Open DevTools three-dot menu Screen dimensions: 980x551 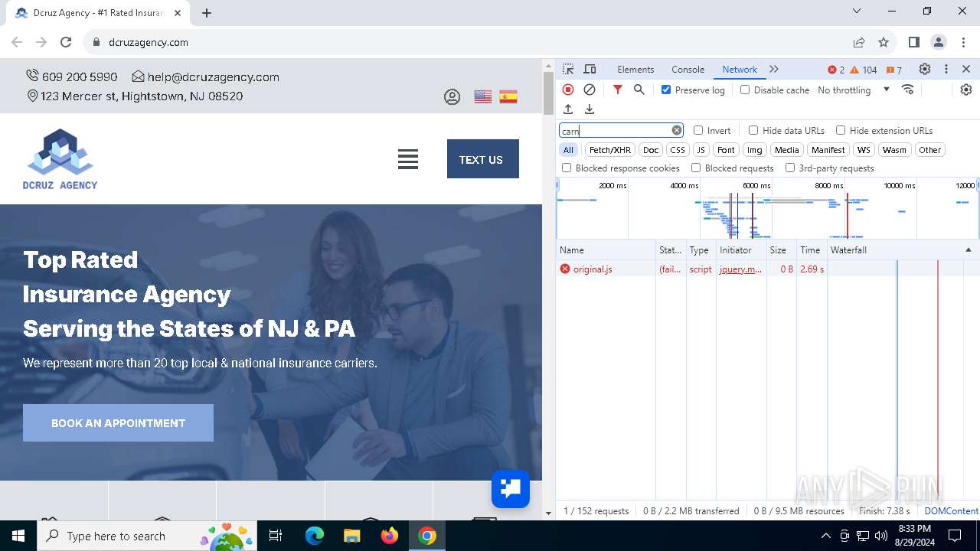[x=946, y=69]
